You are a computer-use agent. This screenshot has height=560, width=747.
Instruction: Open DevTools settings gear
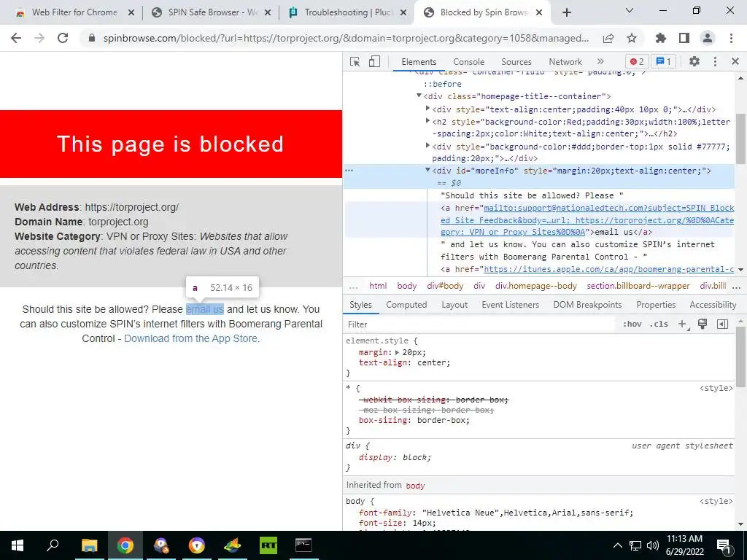point(694,61)
